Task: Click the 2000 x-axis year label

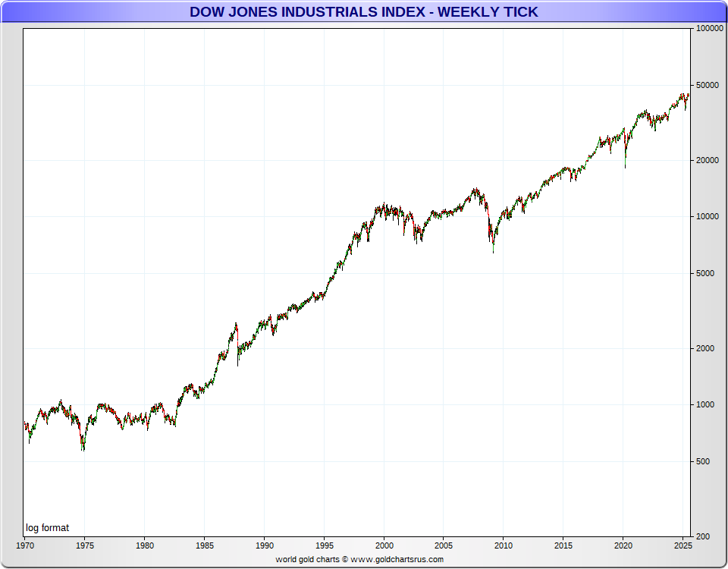Action: (x=384, y=545)
